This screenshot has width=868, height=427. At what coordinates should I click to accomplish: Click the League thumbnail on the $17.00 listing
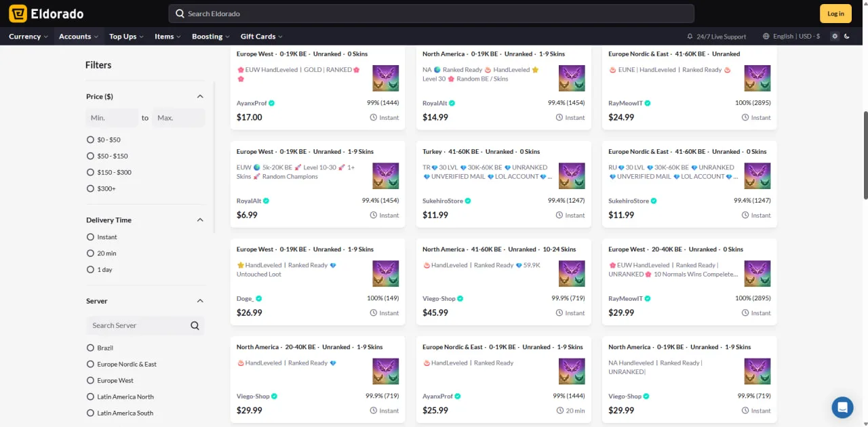pyautogui.click(x=386, y=79)
